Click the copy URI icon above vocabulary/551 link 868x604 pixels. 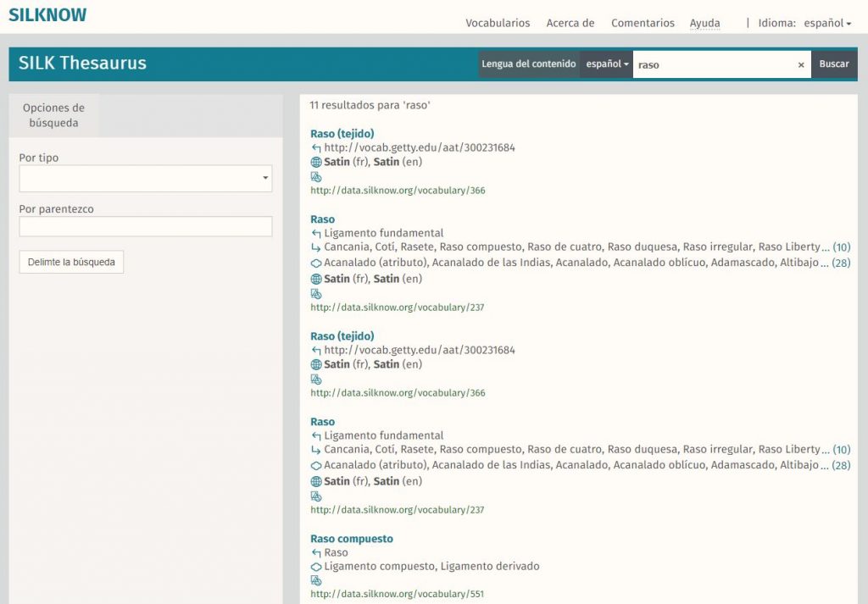coord(316,580)
